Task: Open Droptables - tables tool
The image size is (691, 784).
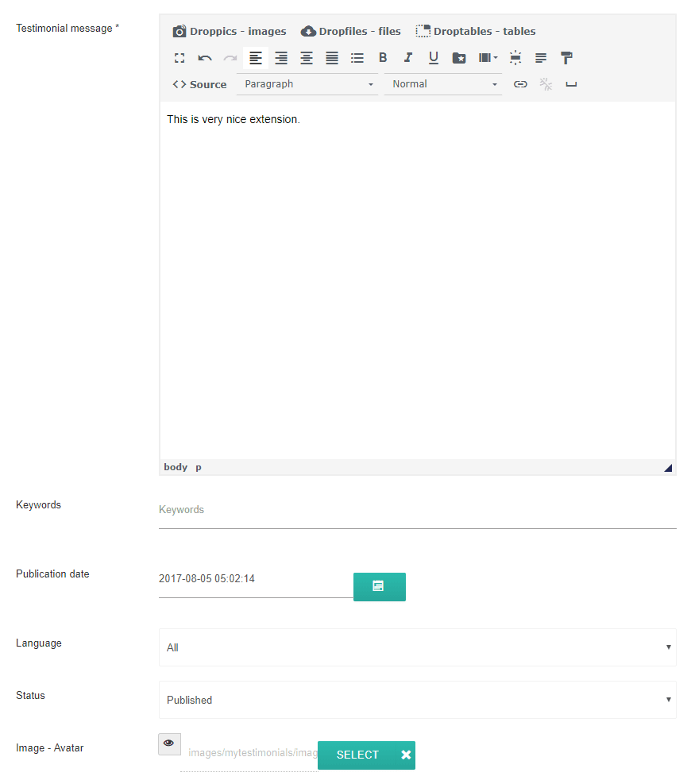Action: (476, 32)
